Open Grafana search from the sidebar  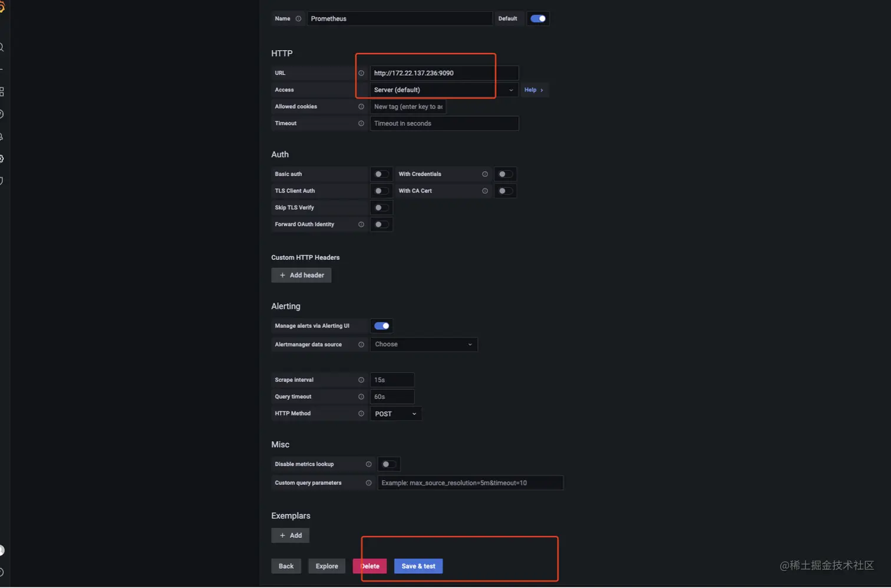(2, 47)
